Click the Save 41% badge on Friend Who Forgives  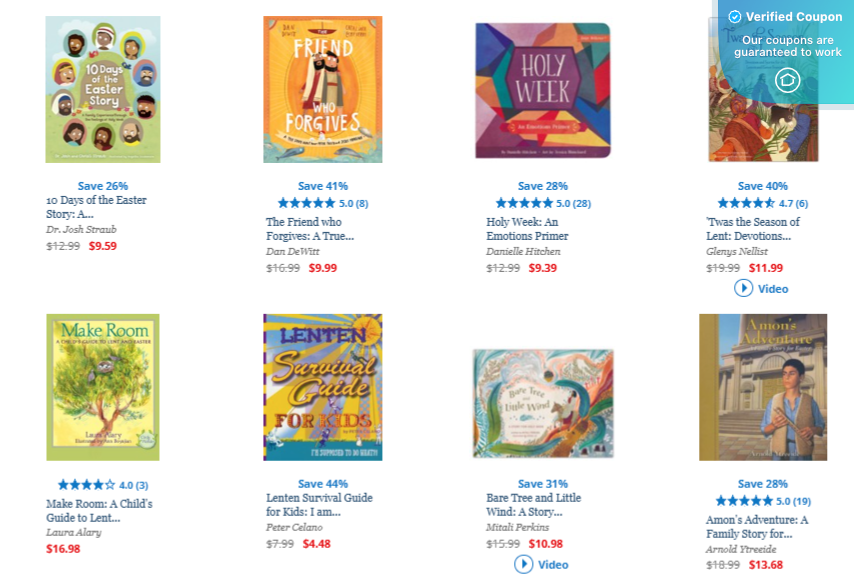323,186
